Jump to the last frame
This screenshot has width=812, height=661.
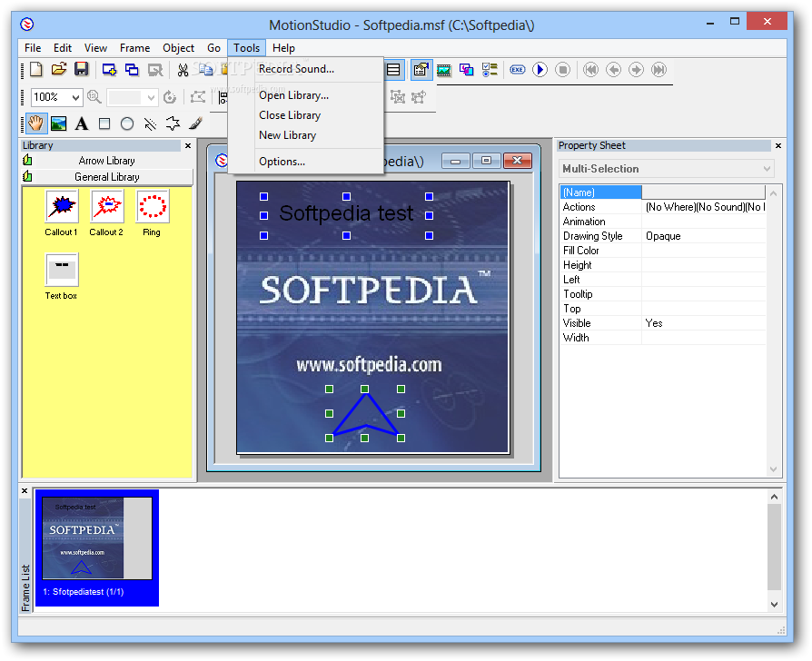[659, 69]
